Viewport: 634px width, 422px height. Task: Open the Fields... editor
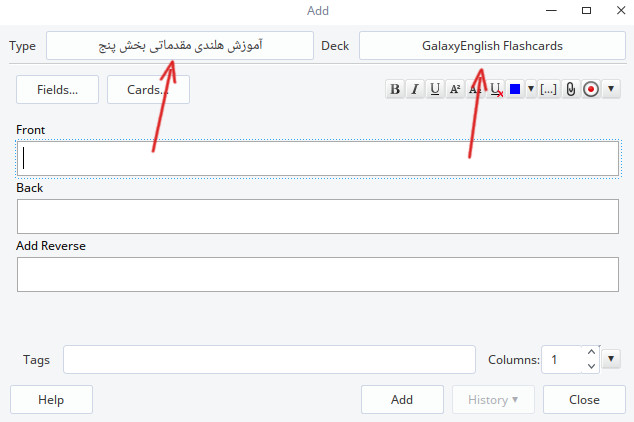pos(58,89)
